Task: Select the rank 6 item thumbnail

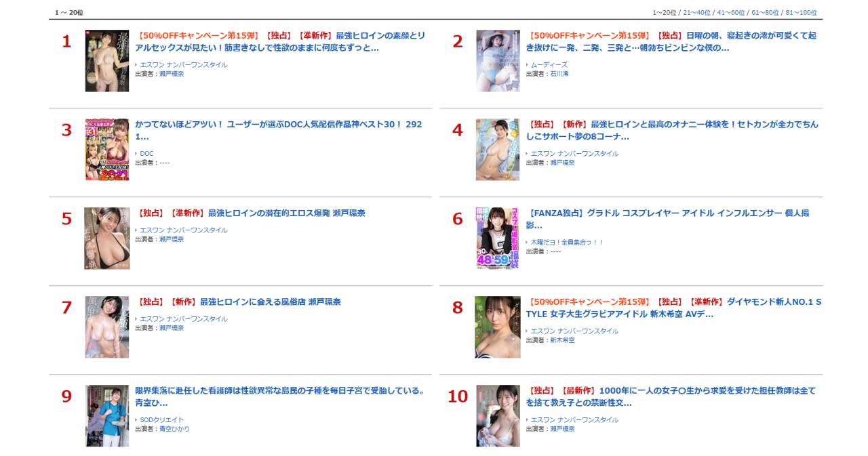Action: 498,239
